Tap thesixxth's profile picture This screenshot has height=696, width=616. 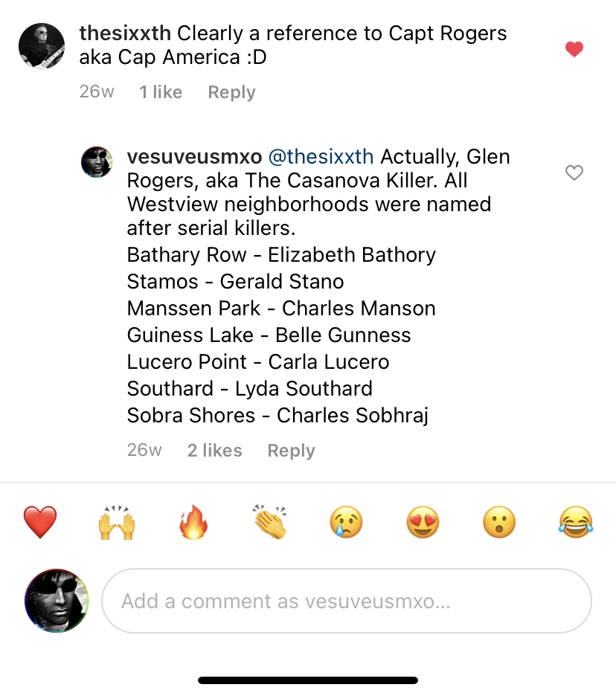click(x=41, y=46)
